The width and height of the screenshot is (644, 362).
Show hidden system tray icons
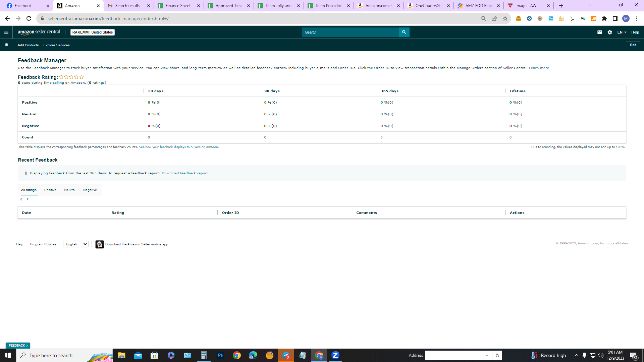[x=576, y=355]
